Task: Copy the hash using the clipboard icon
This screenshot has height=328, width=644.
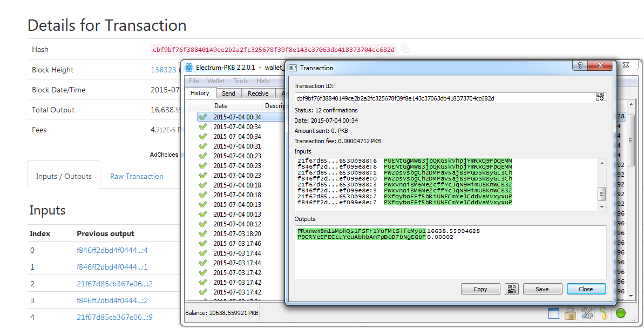Action: (x=405, y=49)
